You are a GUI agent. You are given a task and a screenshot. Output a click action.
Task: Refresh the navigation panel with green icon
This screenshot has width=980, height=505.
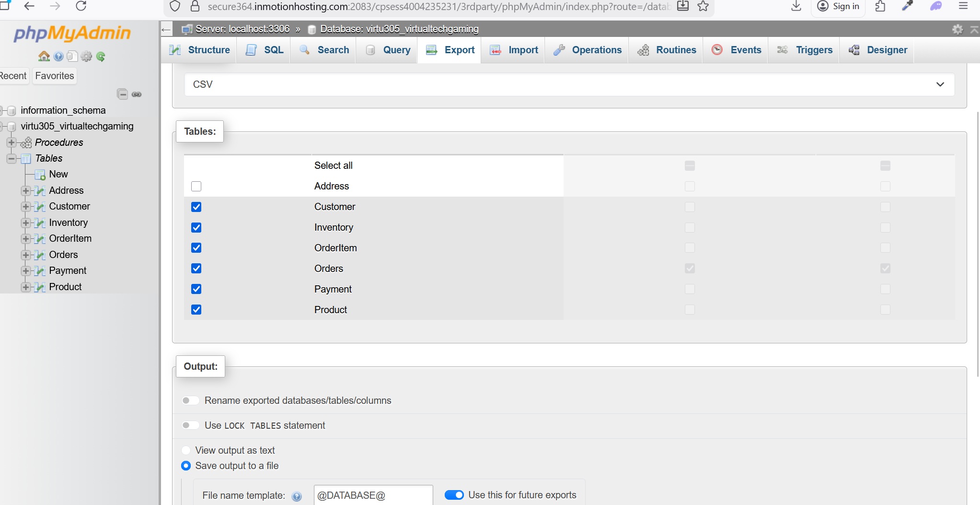click(x=101, y=57)
